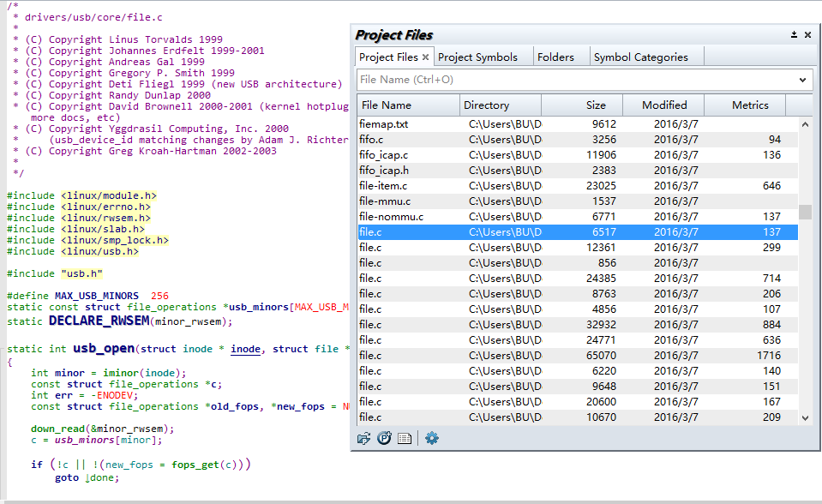The image size is (822, 504).
Task: Click the add project file (P+) icon
Action: point(384,438)
